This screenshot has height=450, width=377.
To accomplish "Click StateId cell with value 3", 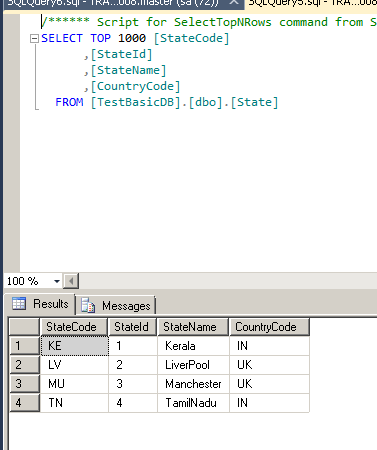I will click(133, 384).
